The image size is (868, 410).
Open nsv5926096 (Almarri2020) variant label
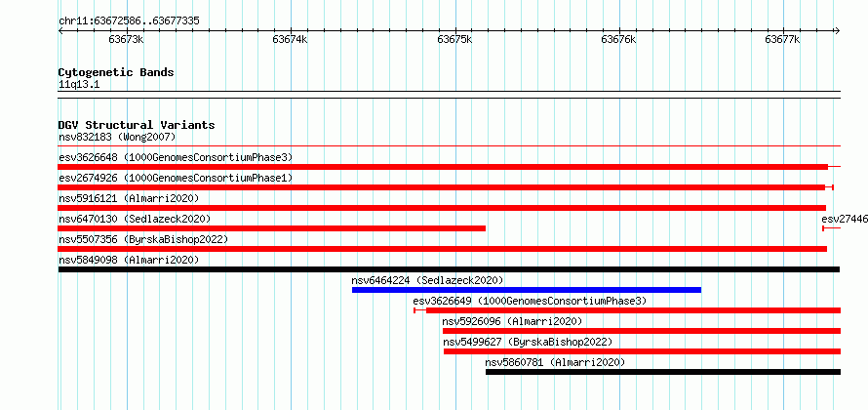(x=512, y=321)
